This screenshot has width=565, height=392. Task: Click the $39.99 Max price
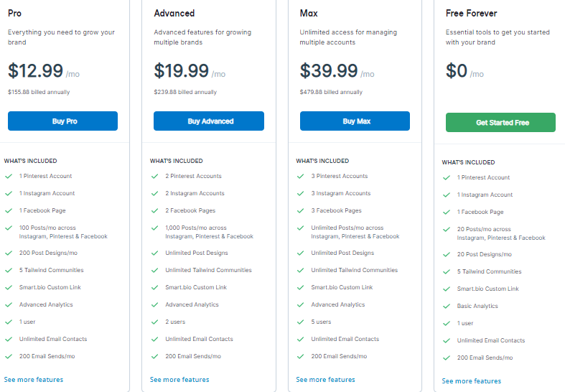coord(329,71)
